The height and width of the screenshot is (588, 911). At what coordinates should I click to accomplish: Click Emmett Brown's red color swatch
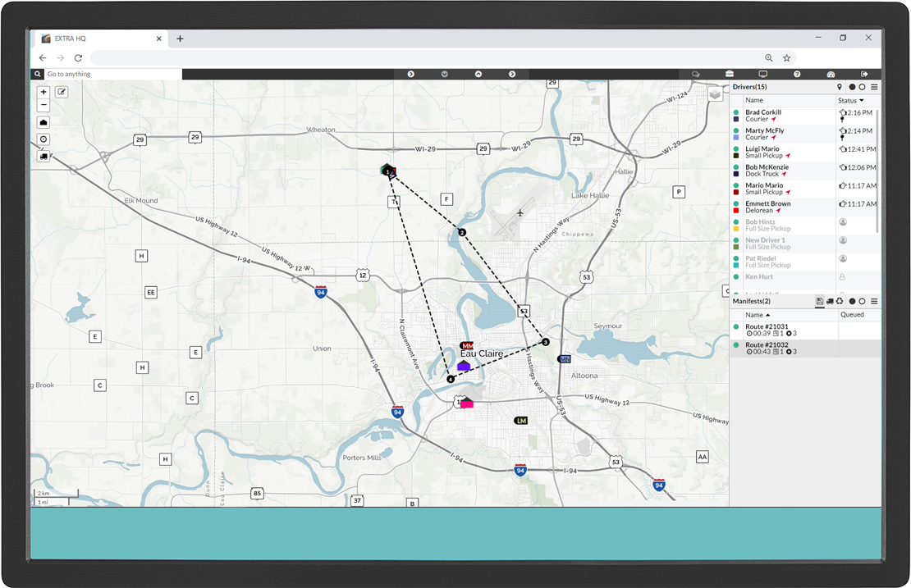tap(736, 211)
